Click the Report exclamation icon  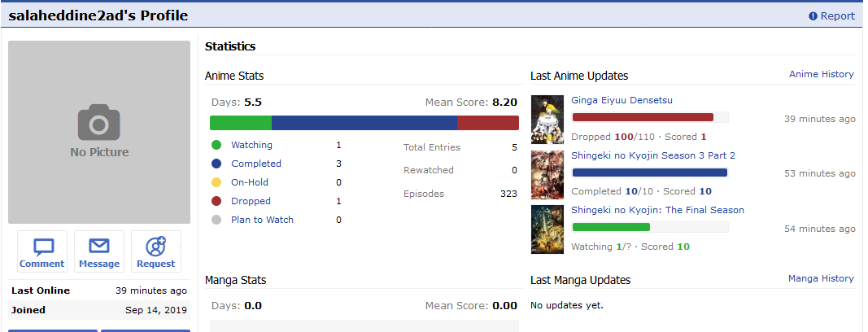pos(813,16)
